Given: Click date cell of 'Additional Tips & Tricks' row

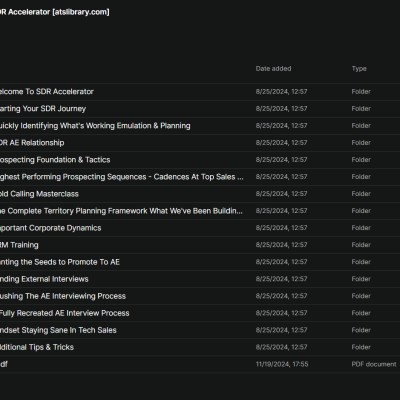Looking at the screenshot, I should (281, 347).
